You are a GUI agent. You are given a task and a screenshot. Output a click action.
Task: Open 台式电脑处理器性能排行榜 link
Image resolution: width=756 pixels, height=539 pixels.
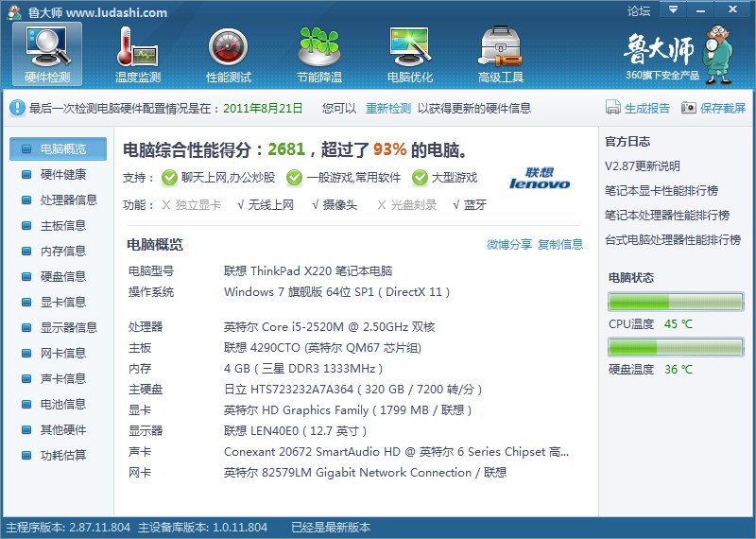(x=673, y=240)
